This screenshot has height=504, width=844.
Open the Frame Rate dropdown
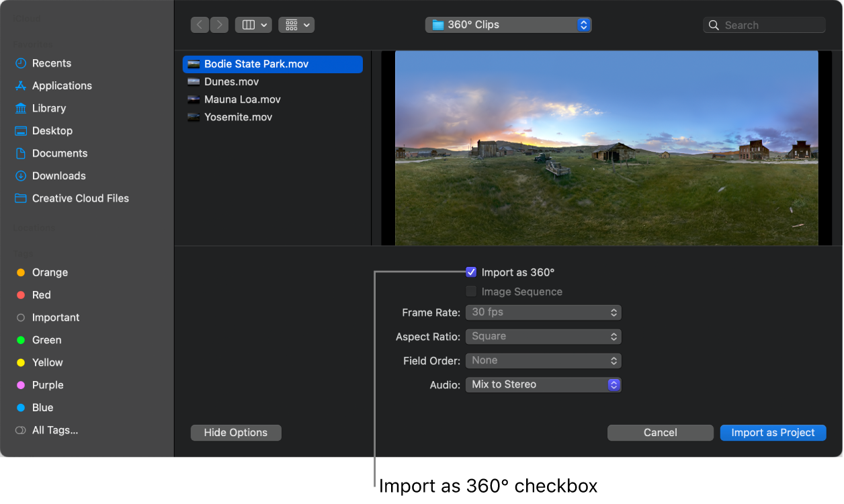pyautogui.click(x=543, y=312)
